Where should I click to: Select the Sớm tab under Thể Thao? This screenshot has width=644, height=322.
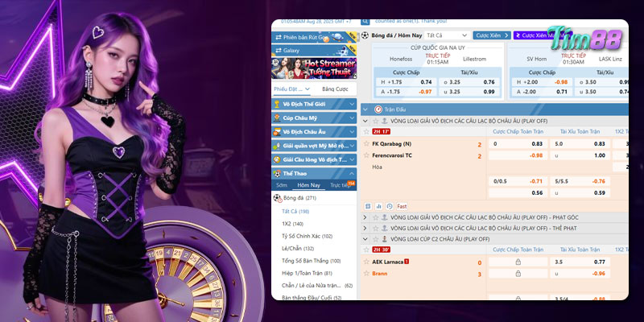(281, 184)
